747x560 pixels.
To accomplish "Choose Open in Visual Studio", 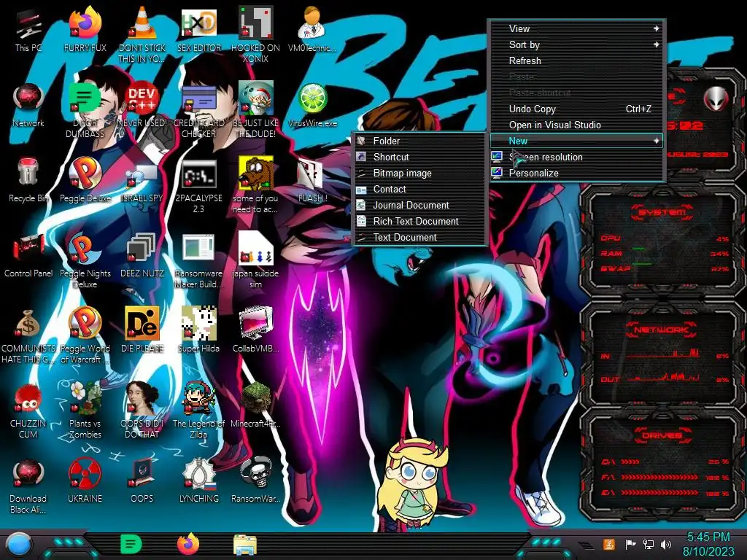I will click(576, 125).
